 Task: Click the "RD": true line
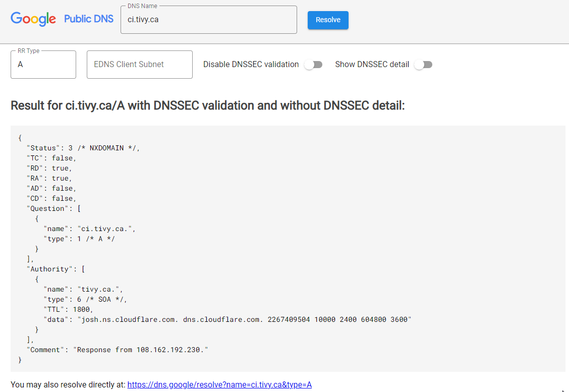pyautogui.click(x=49, y=169)
